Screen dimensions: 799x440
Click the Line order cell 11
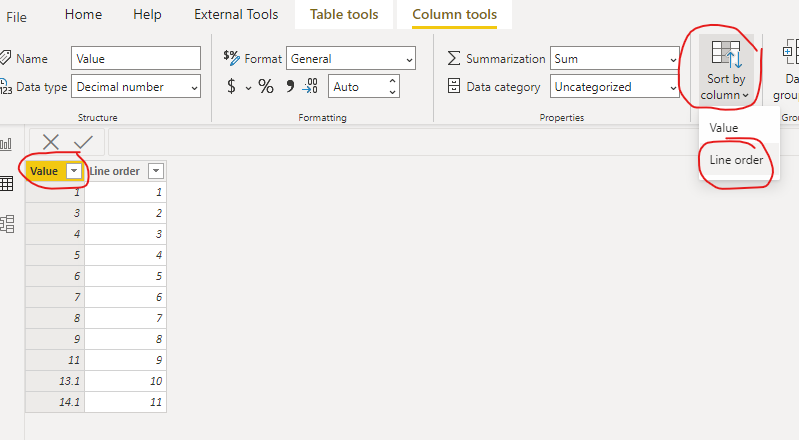[x=125, y=402]
